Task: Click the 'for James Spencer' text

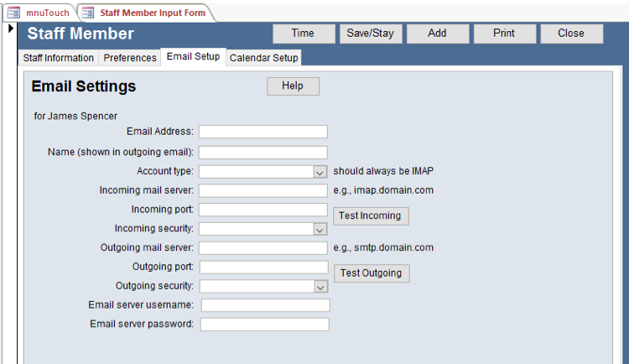Action: tap(75, 117)
